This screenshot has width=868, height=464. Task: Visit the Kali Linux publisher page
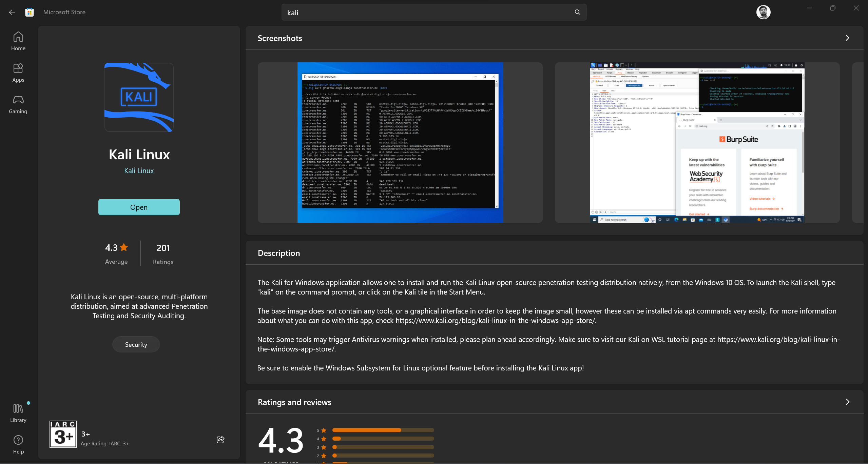(x=139, y=170)
